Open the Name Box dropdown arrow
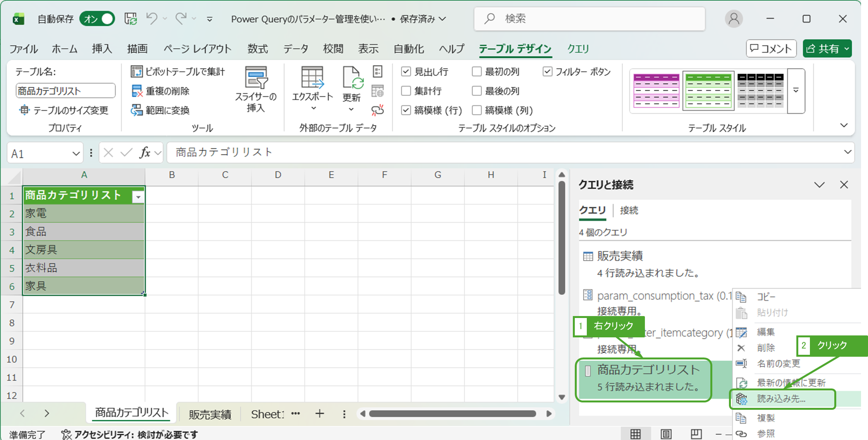 pyautogui.click(x=76, y=154)
